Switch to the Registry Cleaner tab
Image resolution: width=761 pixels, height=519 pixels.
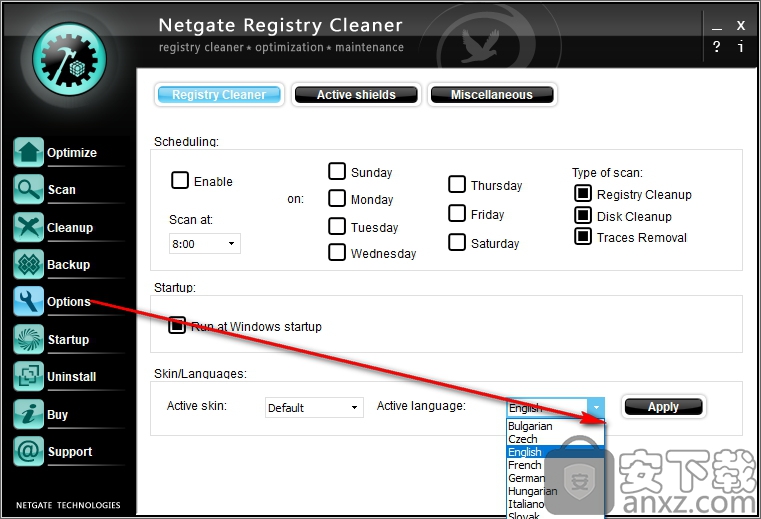tap(219, 95)
